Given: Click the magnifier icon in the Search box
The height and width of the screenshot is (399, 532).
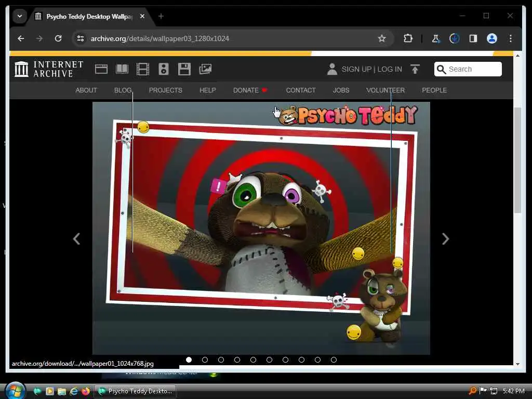Looking at the screenshot, I should point(441,69).
